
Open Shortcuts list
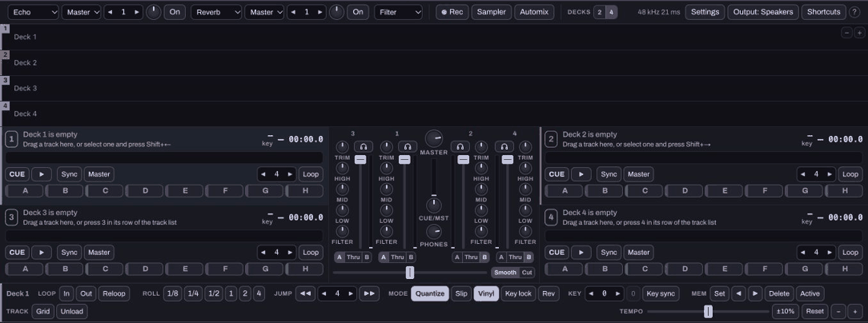pos(824,12)
